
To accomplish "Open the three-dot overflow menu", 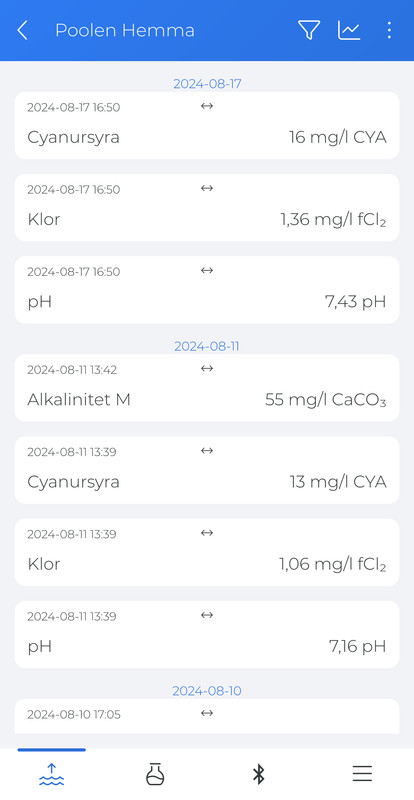I will tap(389, 30).
